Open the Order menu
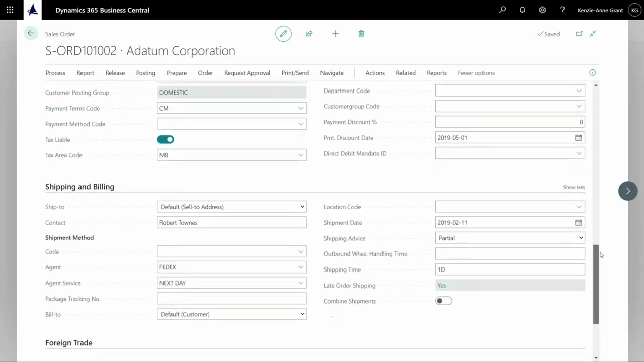The height and width of the screenshot is (362, 644). point(205,73)
